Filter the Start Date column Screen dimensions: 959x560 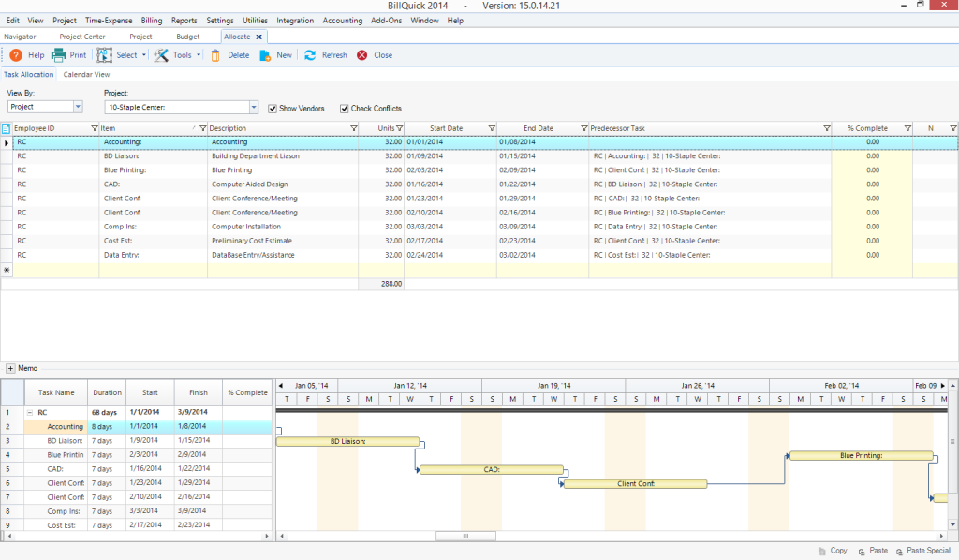pos(492,128)
